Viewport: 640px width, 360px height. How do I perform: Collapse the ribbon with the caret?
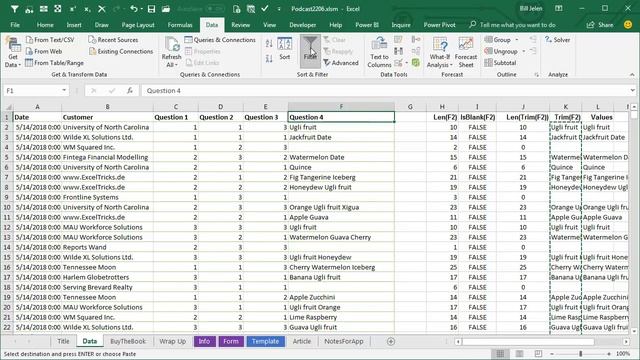[x=632, y=75]
